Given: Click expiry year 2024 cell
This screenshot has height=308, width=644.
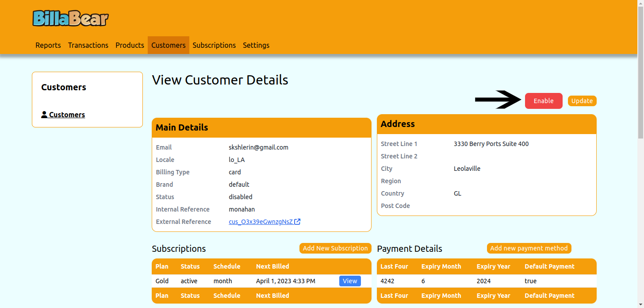Looking at the screenshot, I should [483, 281].
